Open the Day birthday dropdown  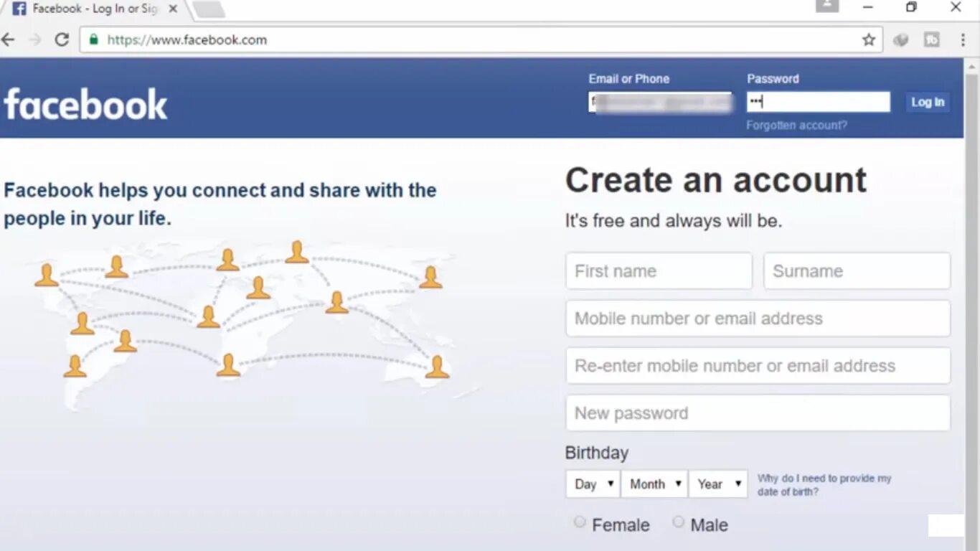click(593, 484)
